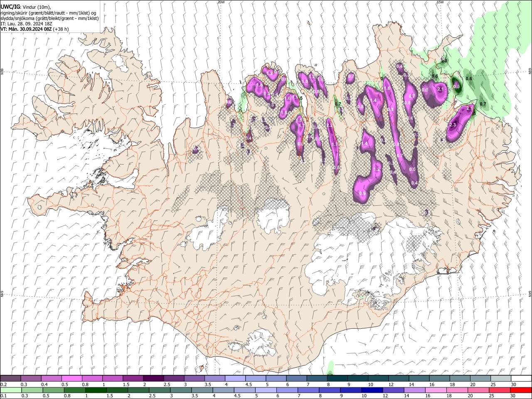Click the '20W' longitude label
532x399 pixels.
coord(221,2)
